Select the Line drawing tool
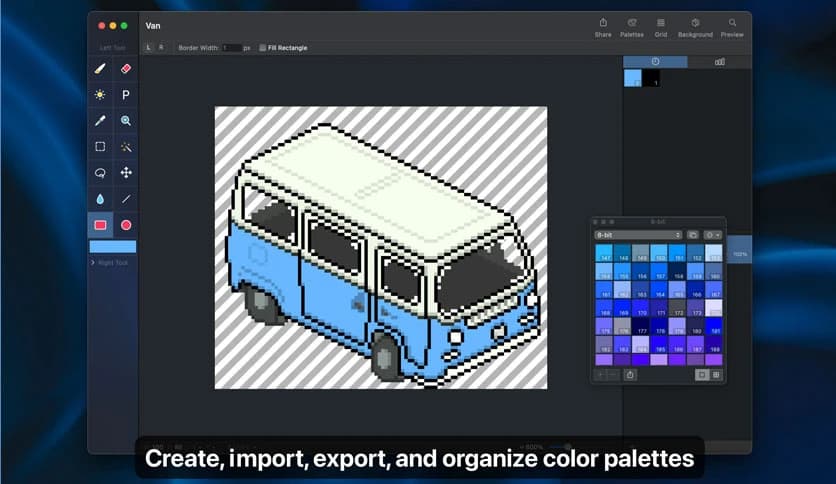 click(126, 199)
